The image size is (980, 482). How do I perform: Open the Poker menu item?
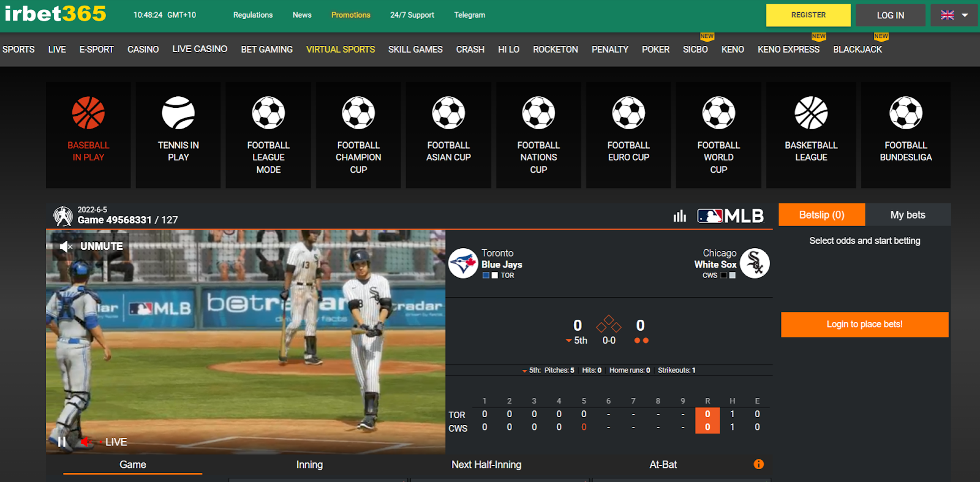click(x=655, y=49)
